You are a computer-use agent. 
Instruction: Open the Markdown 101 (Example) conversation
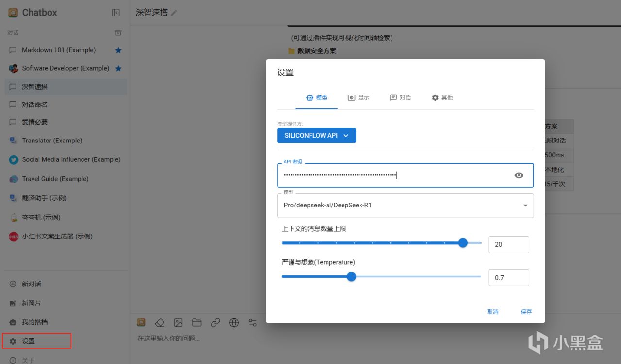[65, 50]
